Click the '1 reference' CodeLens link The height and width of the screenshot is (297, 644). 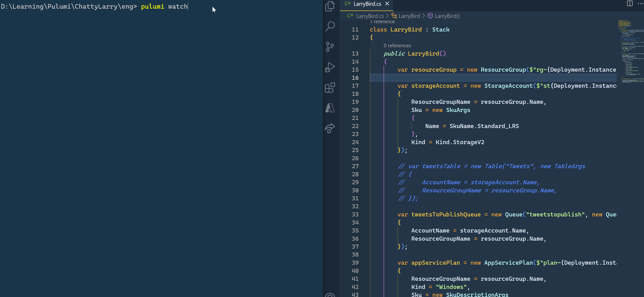[x=382, y=22]
